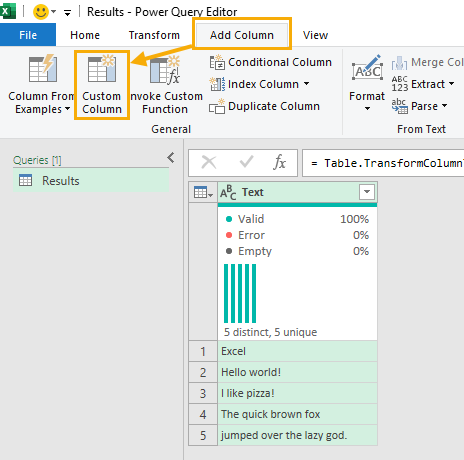Viewport: 464px width, 460px height.
Task: Add a Conditional Column
Action: tap(270, 62)
